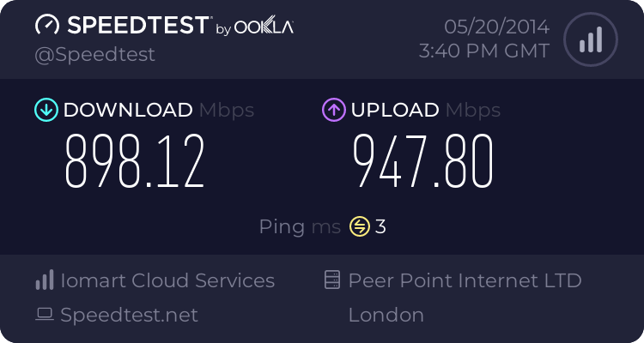The width and height of the screenshot is (644, 343).
Task: Click the 3:40 PM GMT timestamp
Action: (x=483, y=51)
